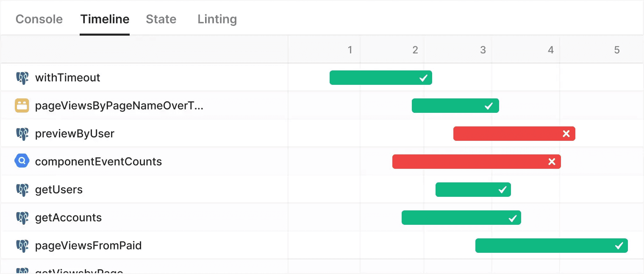
Task: Click the PostgreSQL icon beside withTimeout
Action: [x=22, y=78]
